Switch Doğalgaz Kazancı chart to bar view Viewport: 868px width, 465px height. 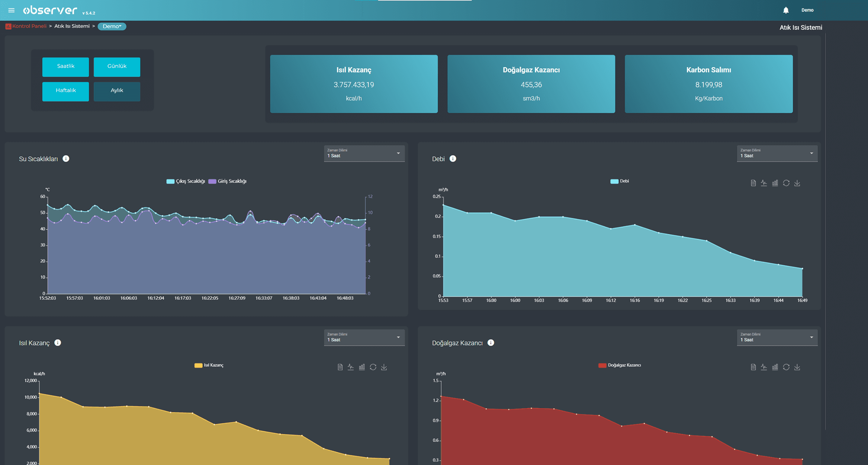pyautogui.click(x=775, y=367)
